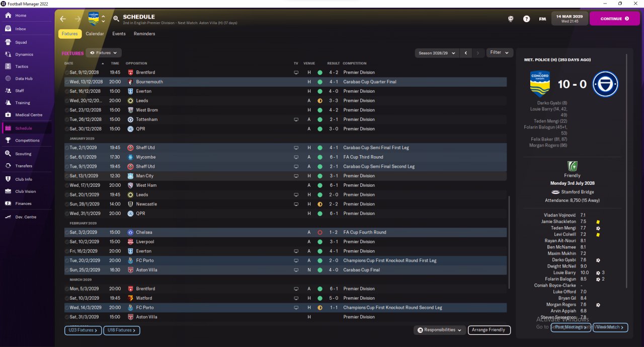Open the world globe icon in header
The image size is (644, 347).
pos(511,19)
